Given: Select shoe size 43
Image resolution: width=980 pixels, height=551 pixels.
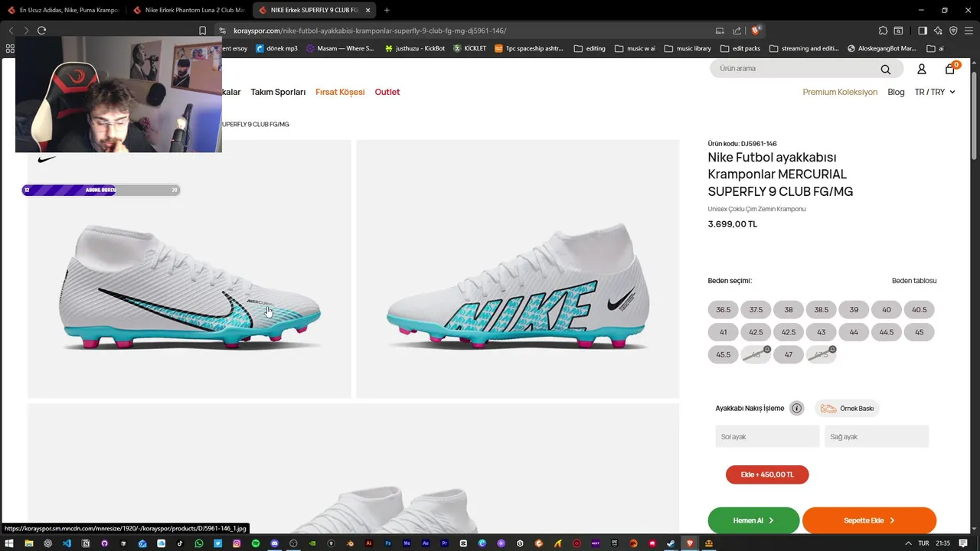Looking at the screenshot, I should coord(822,332).
